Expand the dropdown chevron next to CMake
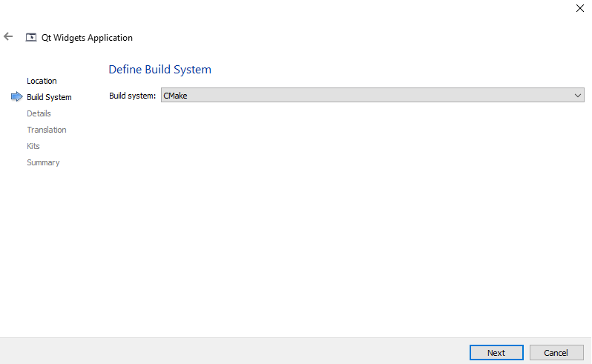Viewport: 592px width, 364px height. [578, 96]
